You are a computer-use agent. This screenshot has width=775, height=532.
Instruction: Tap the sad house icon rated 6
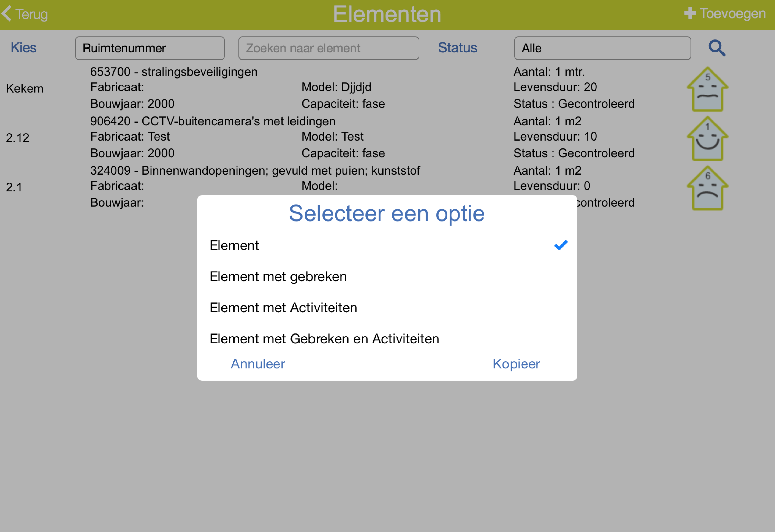pyautogui.click(x=707, y=188)
